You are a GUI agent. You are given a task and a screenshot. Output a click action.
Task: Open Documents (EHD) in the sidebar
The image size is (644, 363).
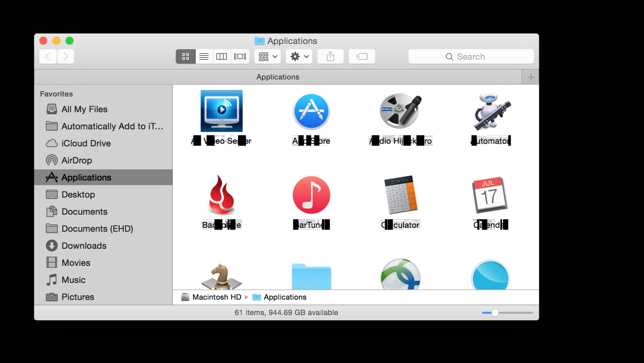tap(103, 229)
